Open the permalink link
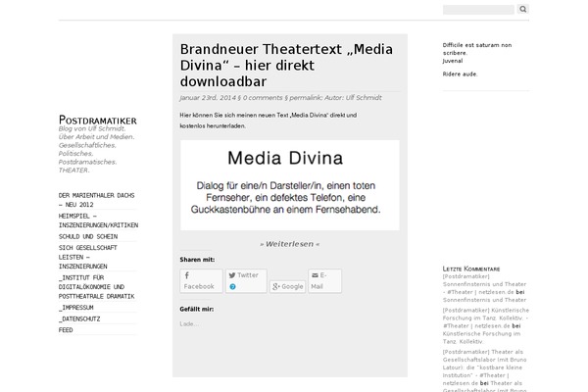The image size is (588, 392). pos(305,98)
